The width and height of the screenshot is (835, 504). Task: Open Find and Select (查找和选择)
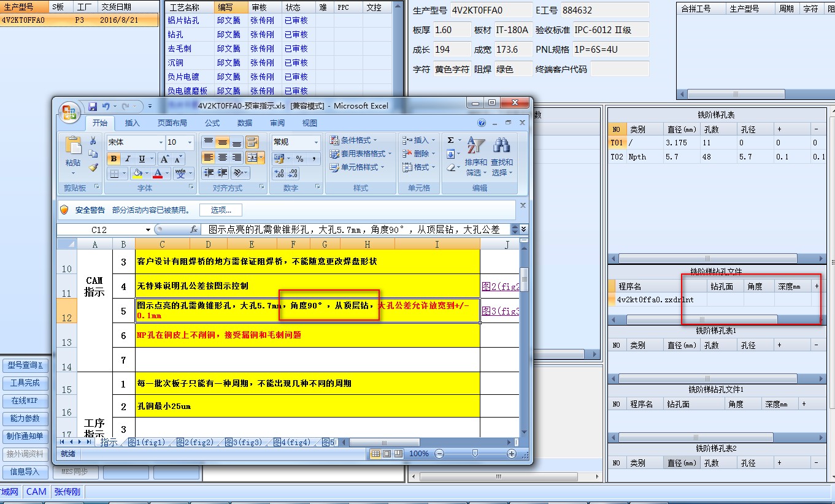pyautogui.click(x=502, y=156)
